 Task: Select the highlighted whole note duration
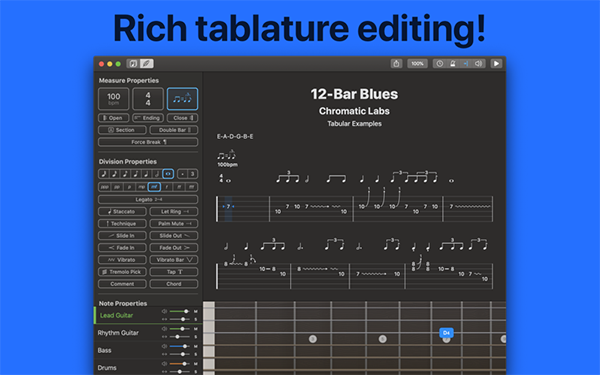[x=168, y=174]
